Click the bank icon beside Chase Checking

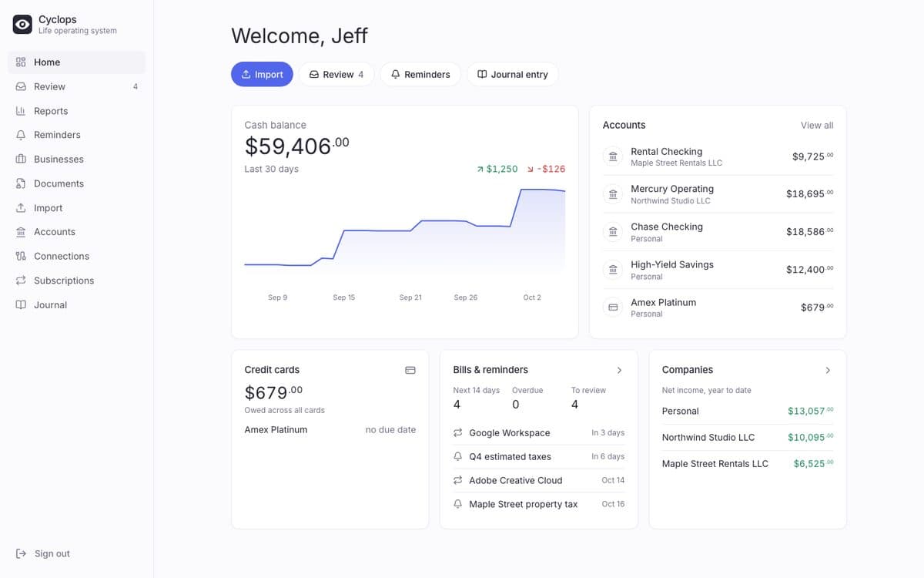pyautogui.click(x=613, y=232)
